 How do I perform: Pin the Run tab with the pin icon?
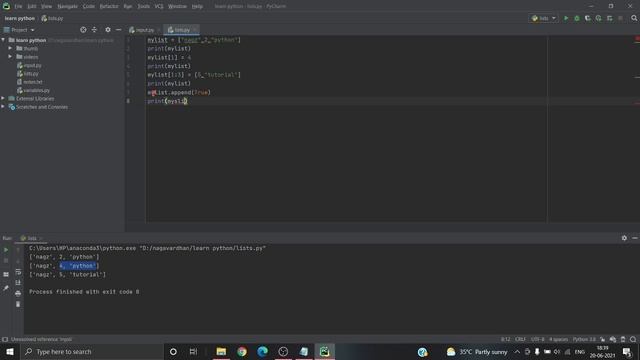point(6,288)
